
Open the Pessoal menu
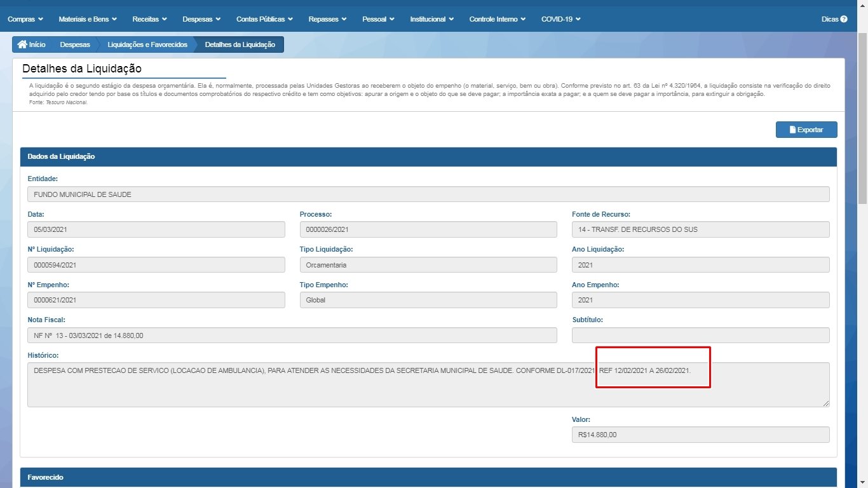378,19
